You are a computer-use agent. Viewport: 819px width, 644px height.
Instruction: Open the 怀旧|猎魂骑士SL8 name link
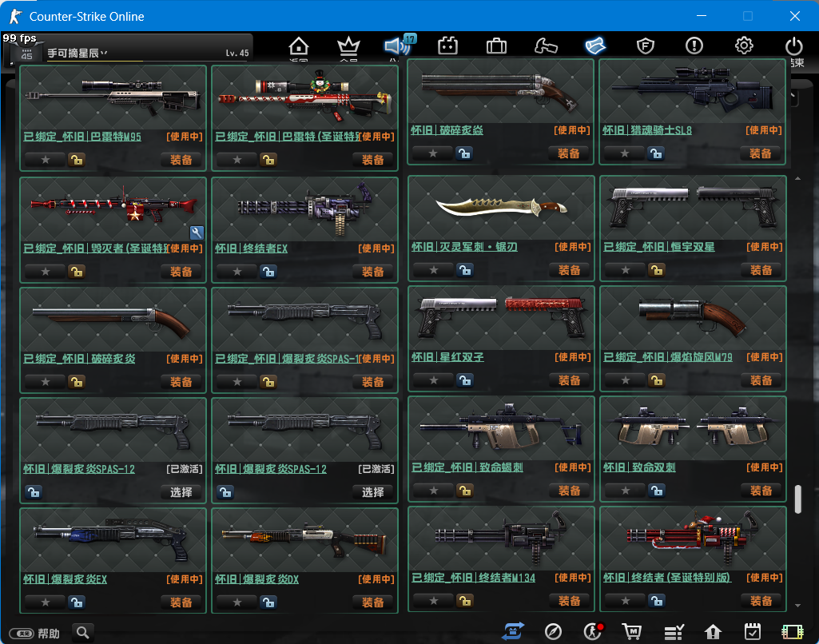click(647, 130)
